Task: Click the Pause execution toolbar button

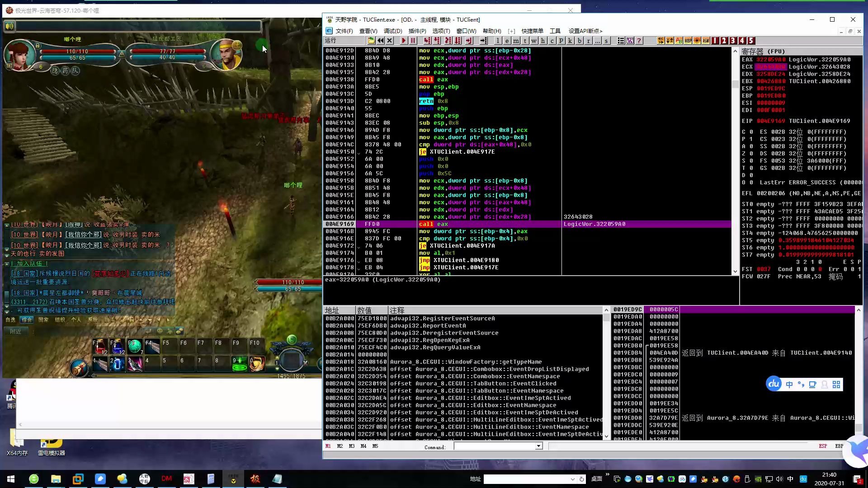Action: 413,41
